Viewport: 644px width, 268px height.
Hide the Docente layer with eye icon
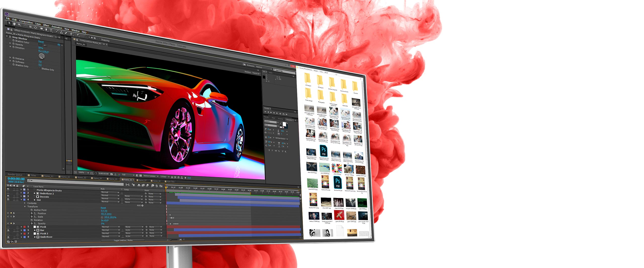(8, 196)
